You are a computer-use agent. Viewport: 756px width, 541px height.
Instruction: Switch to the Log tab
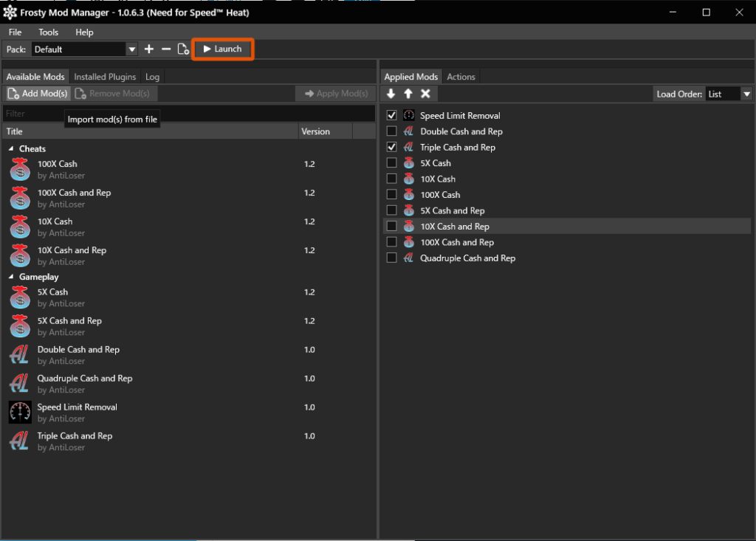[152, 77]
